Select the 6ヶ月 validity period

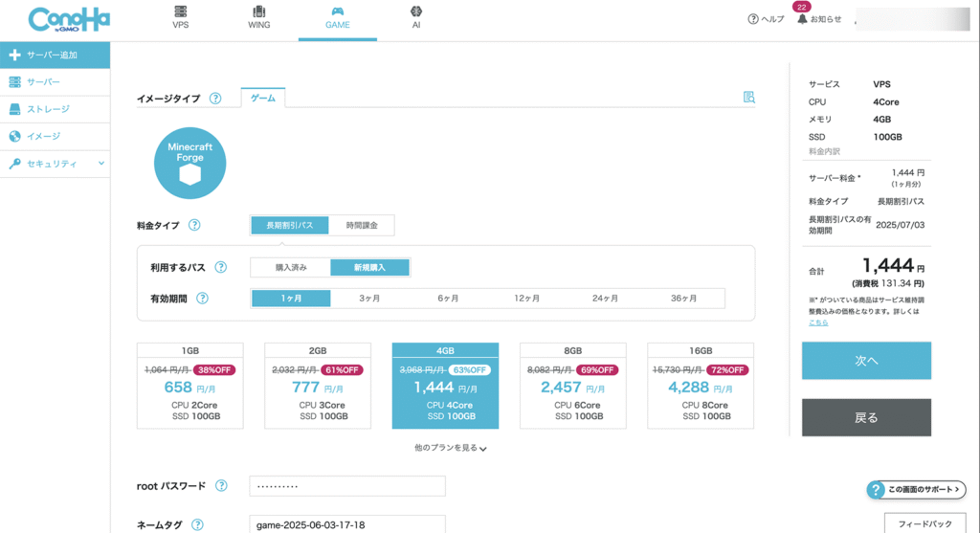coord(448,298)
